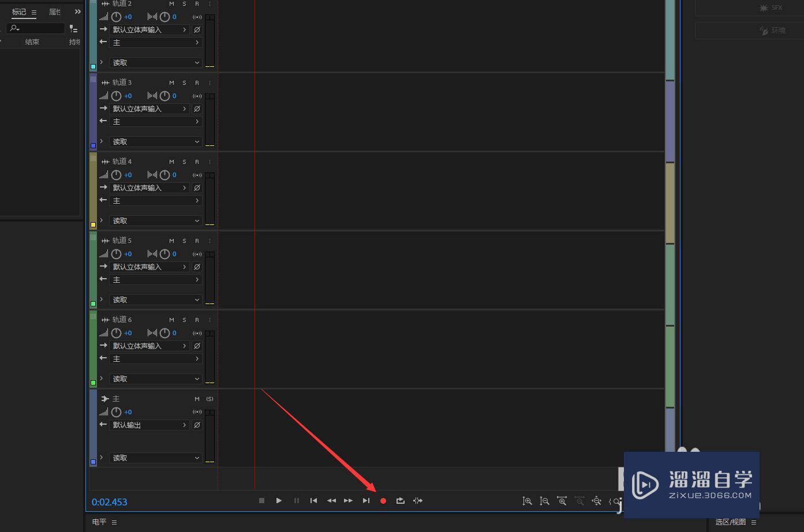
Task: Arm track 6 for record (R)
Action: point(197,320)
